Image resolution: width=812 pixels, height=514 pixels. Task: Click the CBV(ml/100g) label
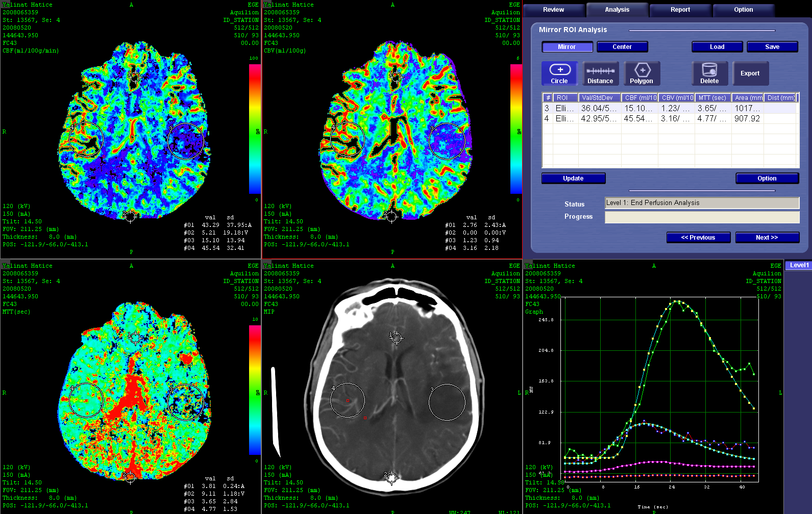[x=285, y=51]
